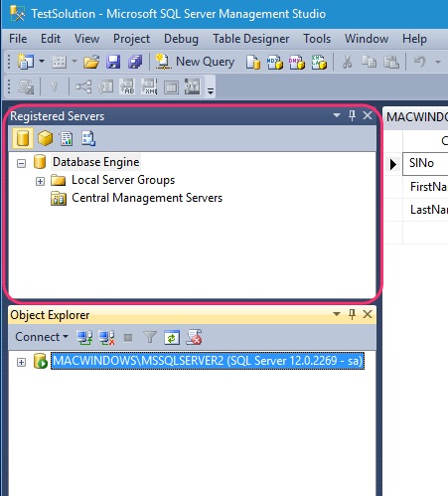The width and height of the screenshot is (448, 496).
Task: Click the Filter funnel icon
Action: point(150,338)
